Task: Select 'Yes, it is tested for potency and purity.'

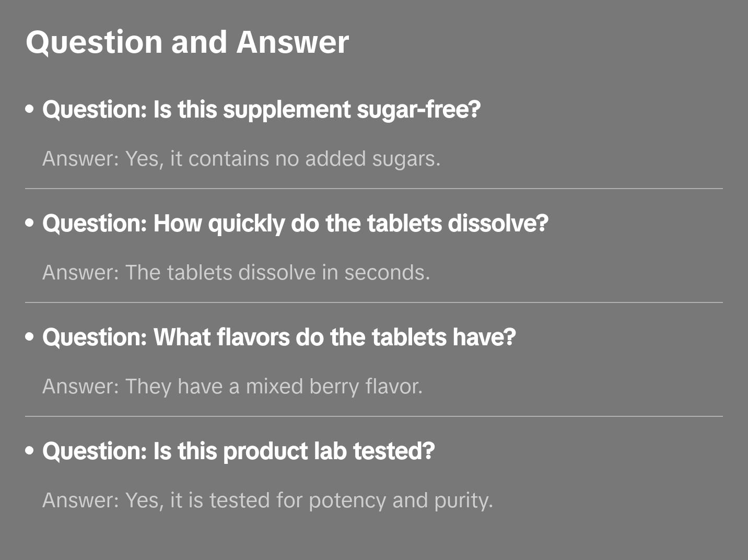Action: tap(309, 500)
